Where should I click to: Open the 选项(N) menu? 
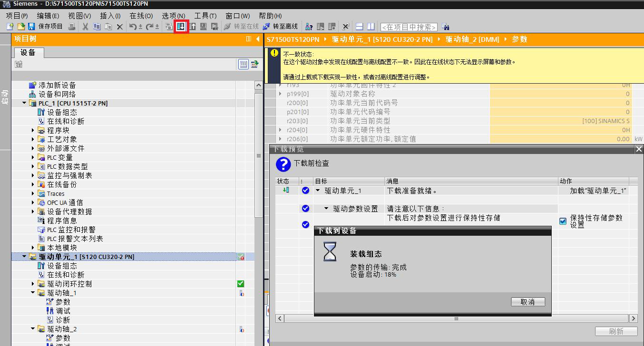tap(174, 16)
